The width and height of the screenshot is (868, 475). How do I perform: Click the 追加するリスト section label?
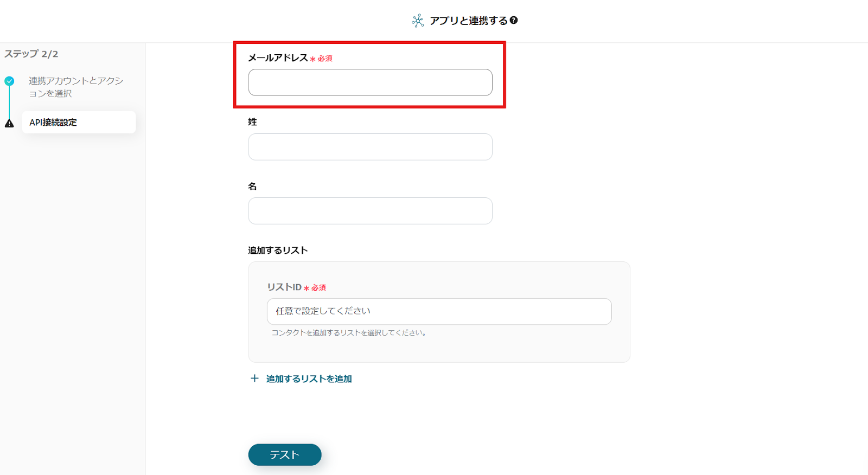click(x=278, y=250)
